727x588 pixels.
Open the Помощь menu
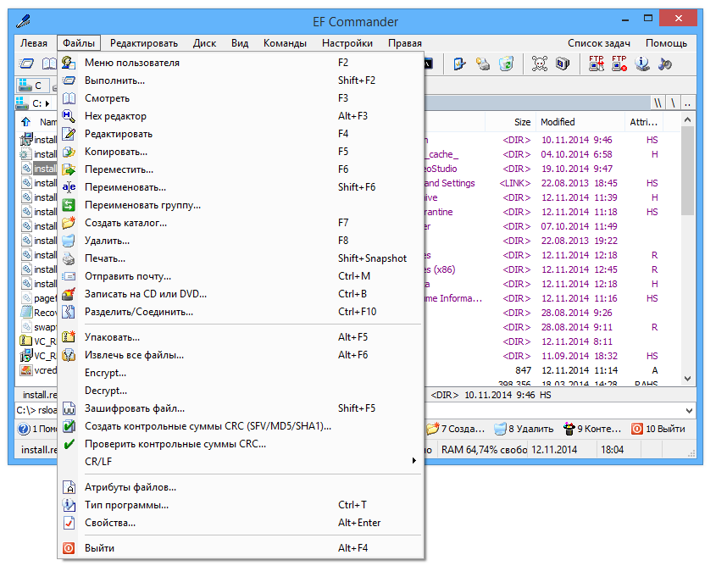click(666, 43)
